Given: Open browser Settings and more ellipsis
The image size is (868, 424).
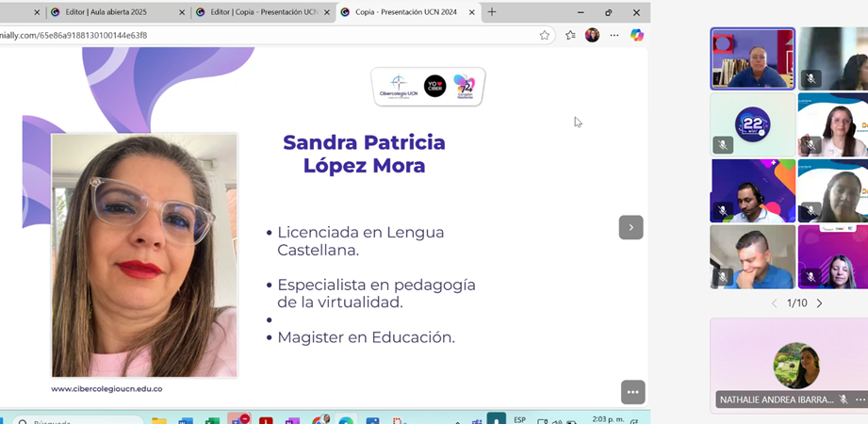Looking at the screenshot, I should pyautogui.click(x=614, y=35).
